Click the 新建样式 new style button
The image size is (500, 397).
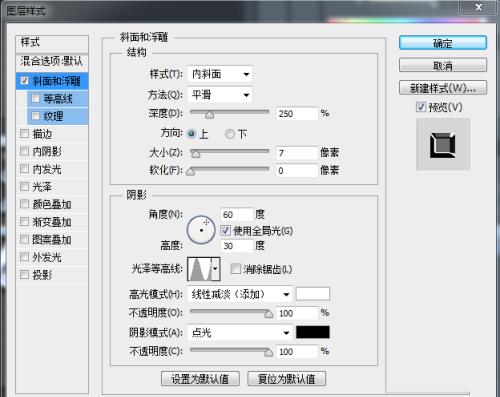tap(443, 88)
